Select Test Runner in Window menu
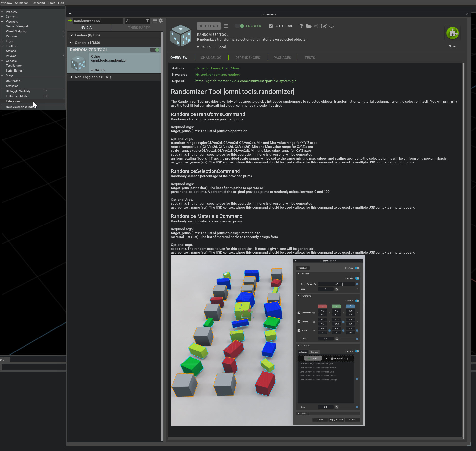The height and width of the screenshot is (451, 476). (33, 66)
